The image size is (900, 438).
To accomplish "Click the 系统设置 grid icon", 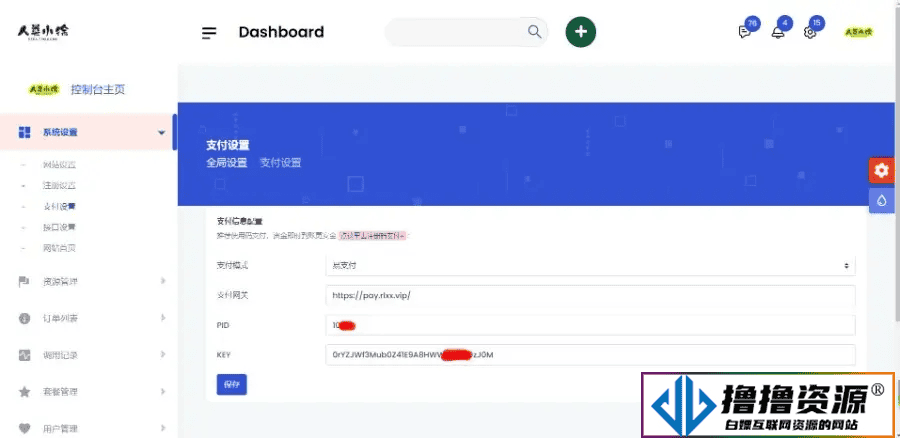I will [x=25, y=132].
